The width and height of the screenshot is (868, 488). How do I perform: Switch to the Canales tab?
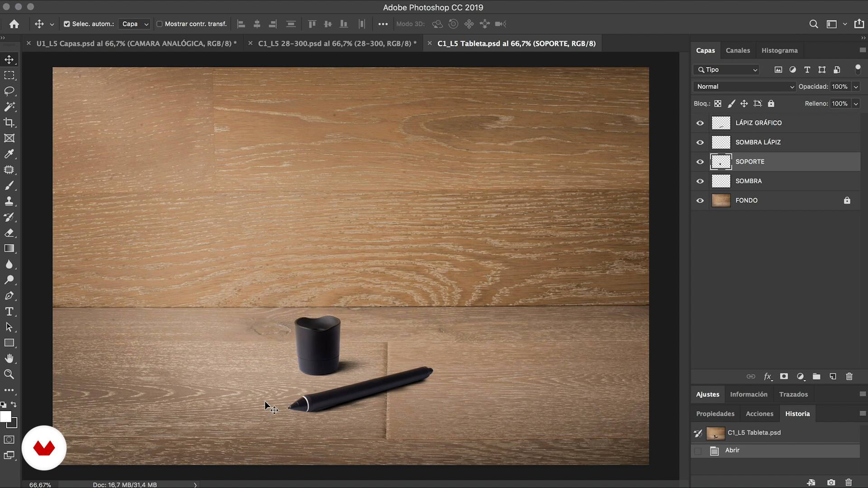pyautogui.click(x=737, y=50)
